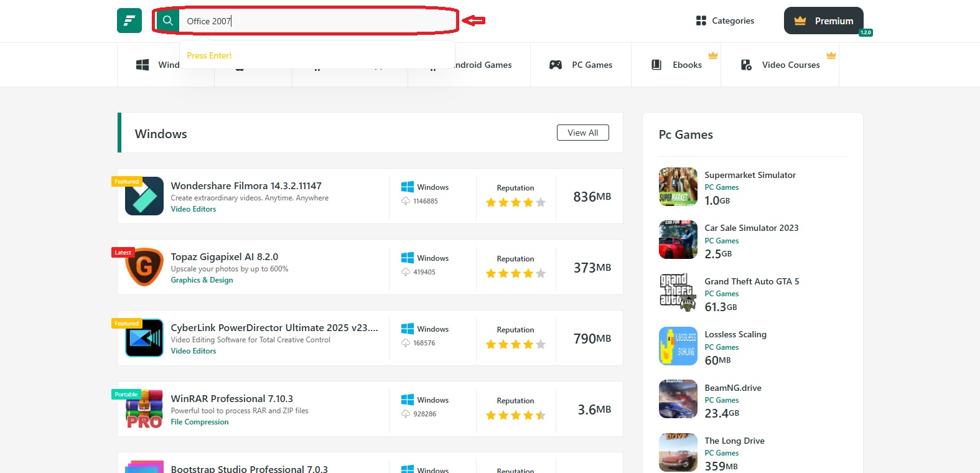980x473 pixels.
Task: Click the download cloud icon beside 928286
Action: 406,414
